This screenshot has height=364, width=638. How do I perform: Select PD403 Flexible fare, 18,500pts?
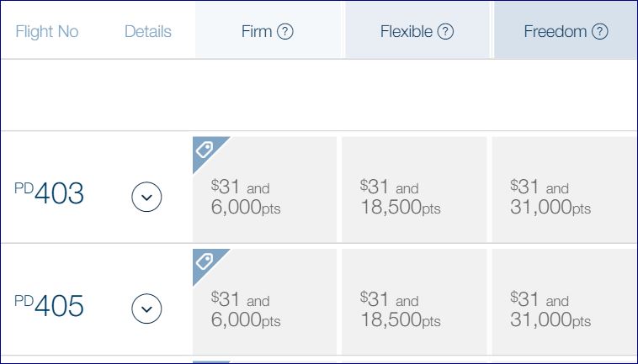tap(414, 198)
